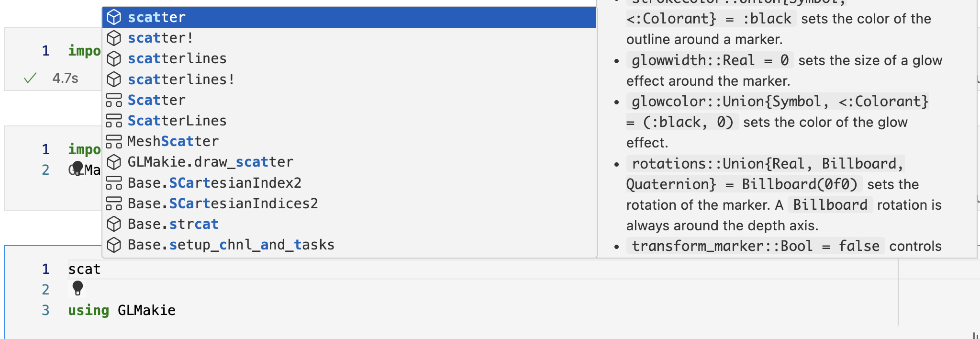
Task: Select the scatterlines! suggestion
Action: click(181, 79)
